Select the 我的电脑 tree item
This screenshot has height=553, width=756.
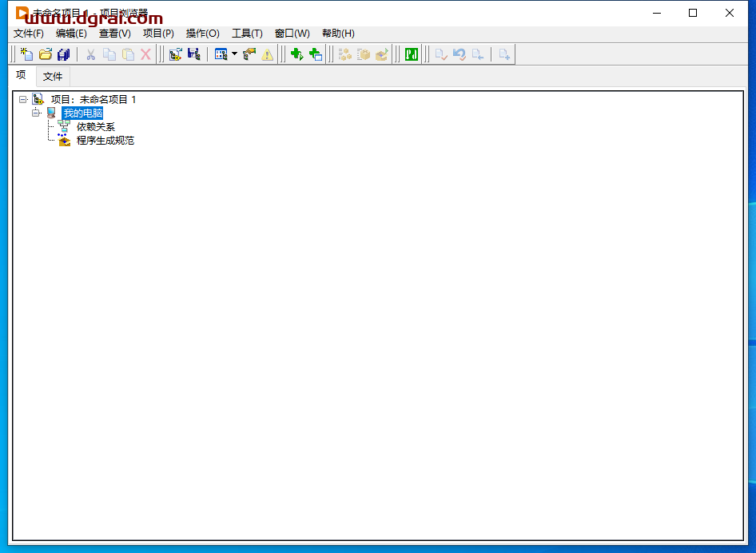click(83, 113)
